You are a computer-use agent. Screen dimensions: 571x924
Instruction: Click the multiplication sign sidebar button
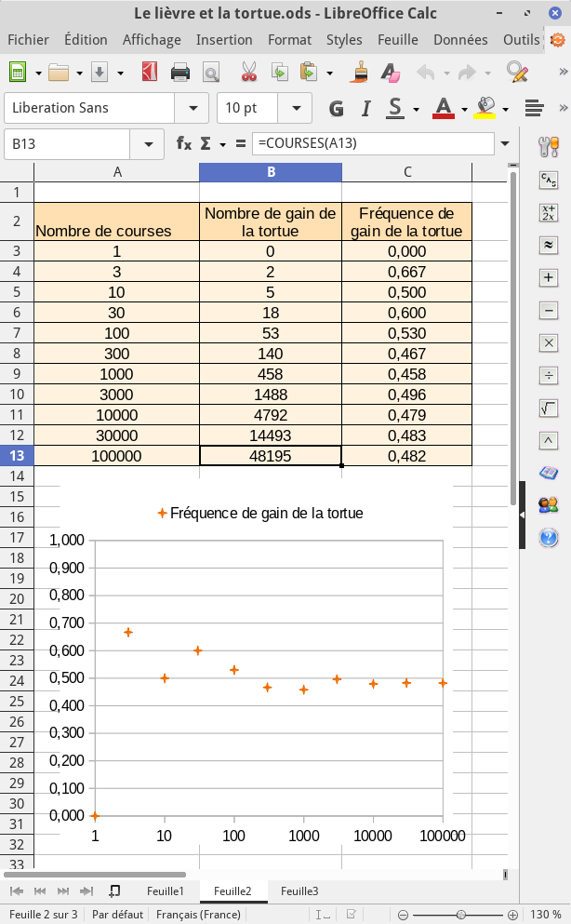(549, 342)
